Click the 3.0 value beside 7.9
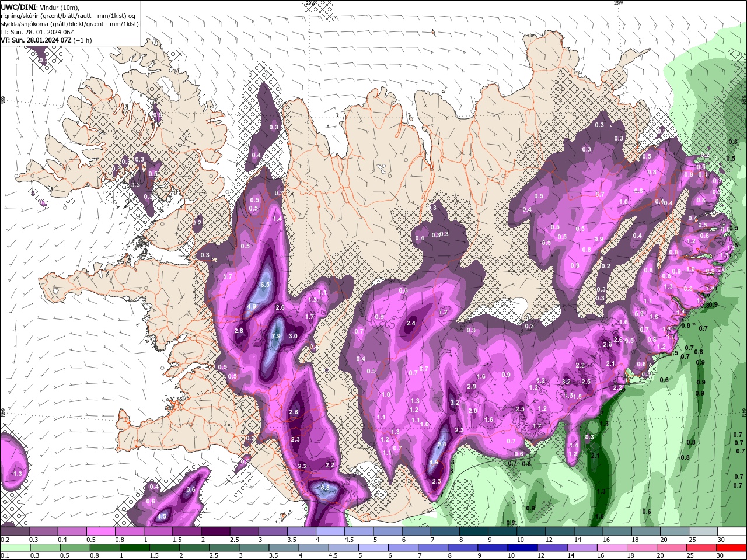 [x=294, y=336]
